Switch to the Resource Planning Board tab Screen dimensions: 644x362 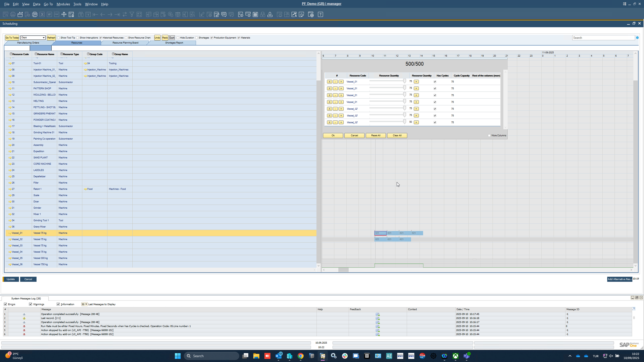point(125,43)
